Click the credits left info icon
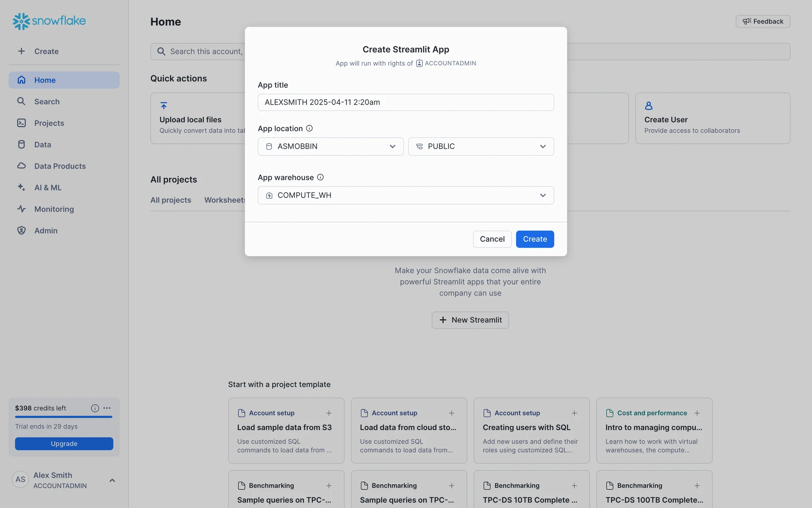The width and height of the screenshot is (812, 508). (95, 408)
